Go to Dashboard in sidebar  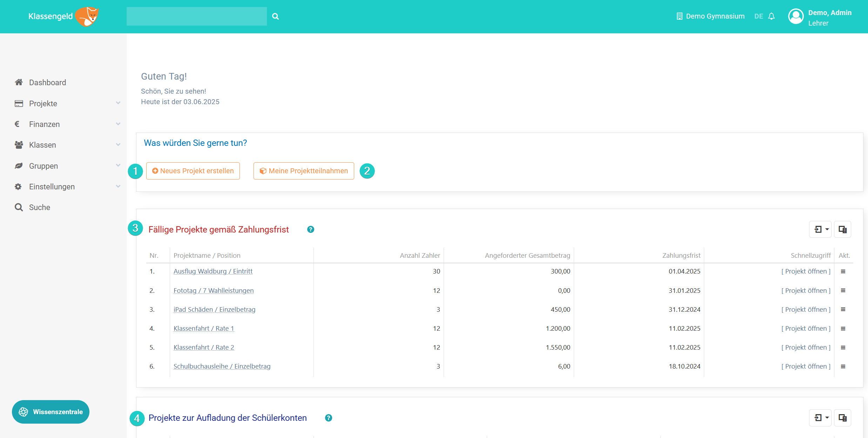click(x=47, y=82)
